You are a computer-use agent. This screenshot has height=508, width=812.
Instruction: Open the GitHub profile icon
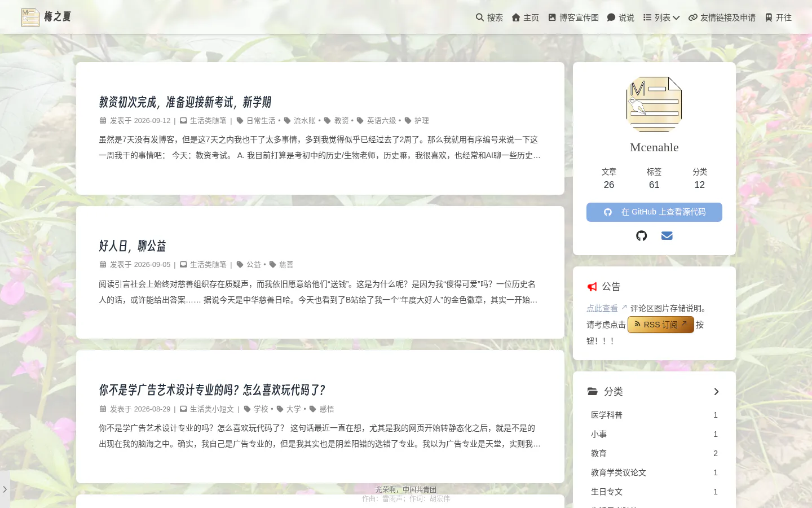642,236
